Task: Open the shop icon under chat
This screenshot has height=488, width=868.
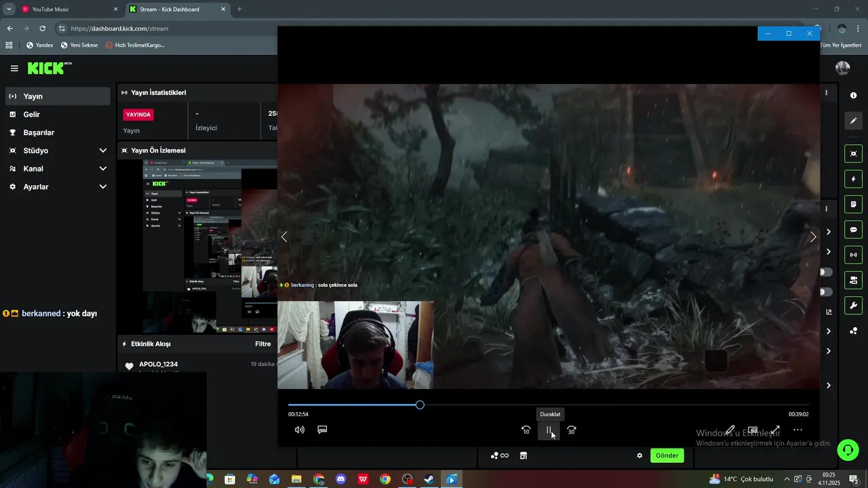Action: pos(524,455)
